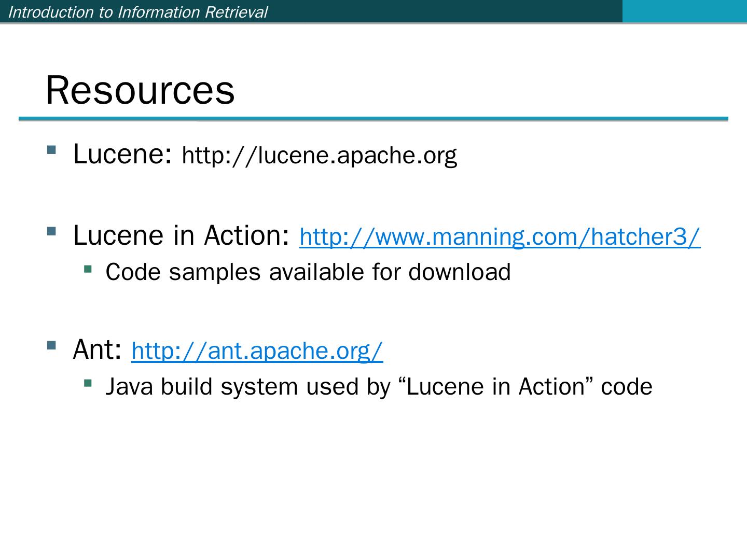Screen dimensions: 747x560
Task: Click the square bullet before 'Lucene:'
Action: coord(51,150)
